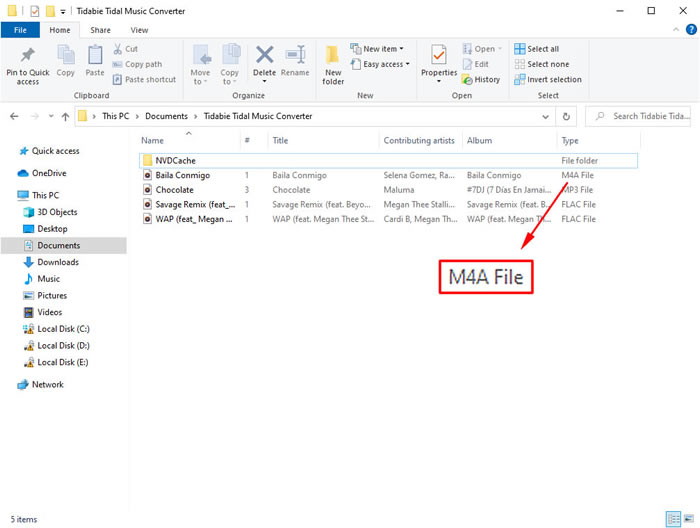700x528 pixels.
Task: Click Invert selection
Action: (548, 79)
